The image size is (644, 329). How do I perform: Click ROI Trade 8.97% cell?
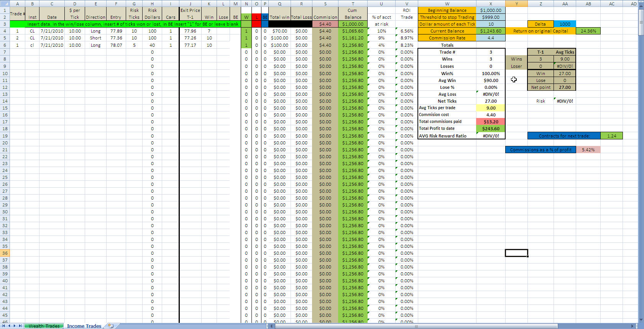coord(407,38)
